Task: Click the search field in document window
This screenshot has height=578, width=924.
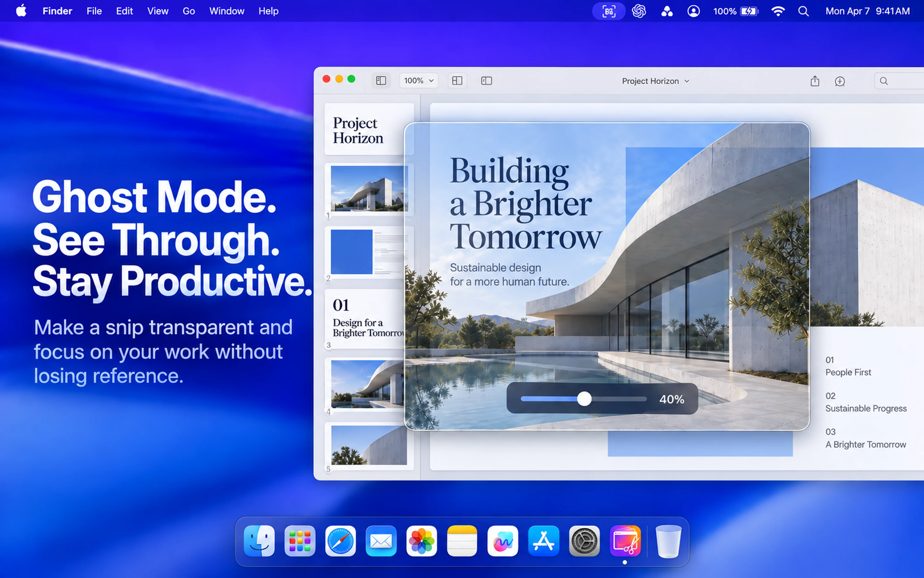Action: tap(899, 81)
